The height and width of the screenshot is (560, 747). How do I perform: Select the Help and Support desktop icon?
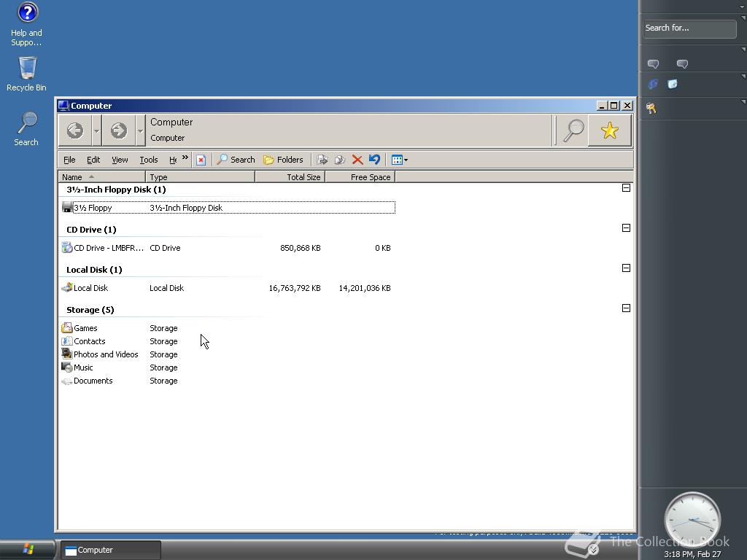coord(27,24)
